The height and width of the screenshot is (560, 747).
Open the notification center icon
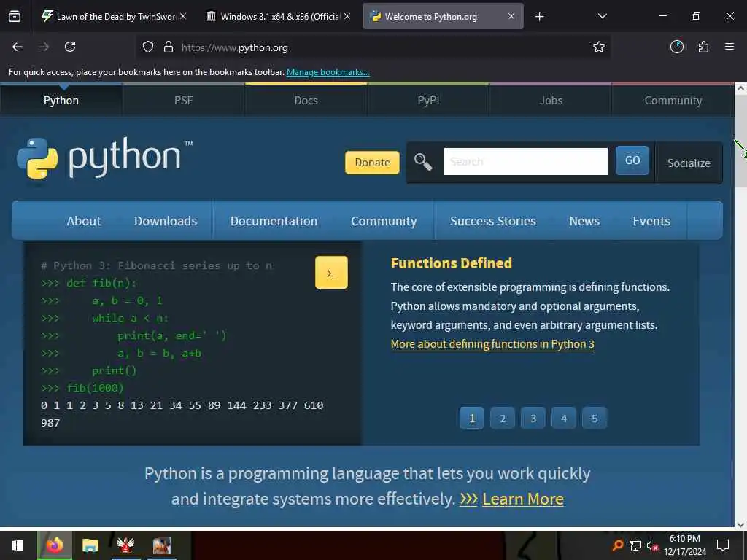pyautogui.click(x=723, y=545)
